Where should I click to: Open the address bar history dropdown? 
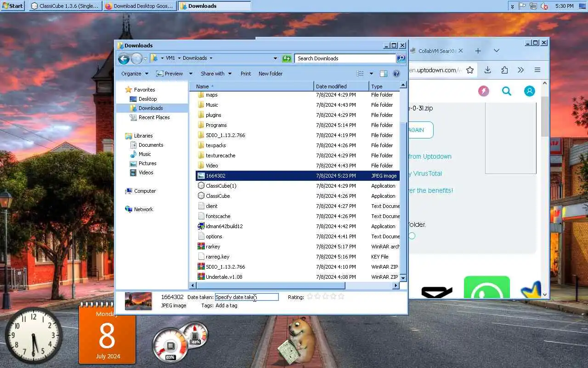(275, 58)
